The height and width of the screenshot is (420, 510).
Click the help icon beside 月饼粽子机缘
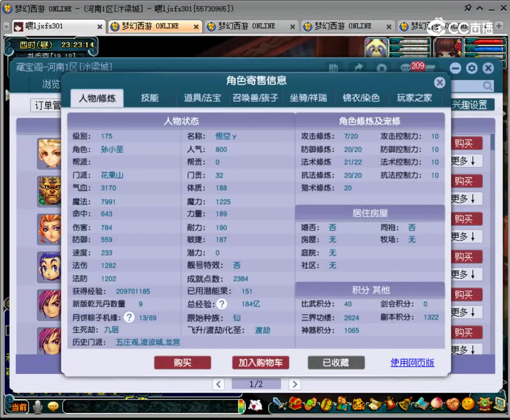coord(129,318)
